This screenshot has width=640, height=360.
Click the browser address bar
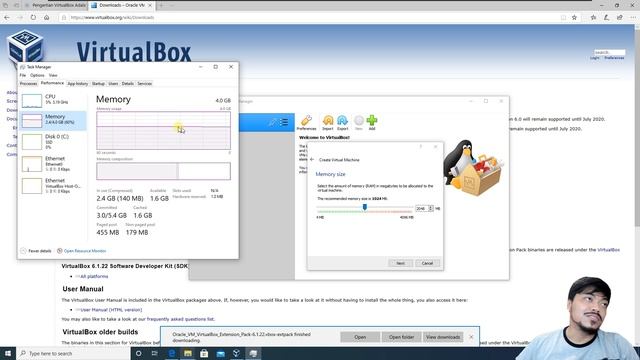[x=310, y=18]
